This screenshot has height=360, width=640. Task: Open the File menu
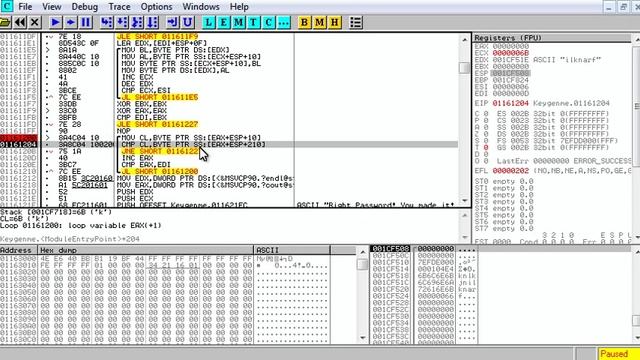pyautogui.click(x=25, y=7)
